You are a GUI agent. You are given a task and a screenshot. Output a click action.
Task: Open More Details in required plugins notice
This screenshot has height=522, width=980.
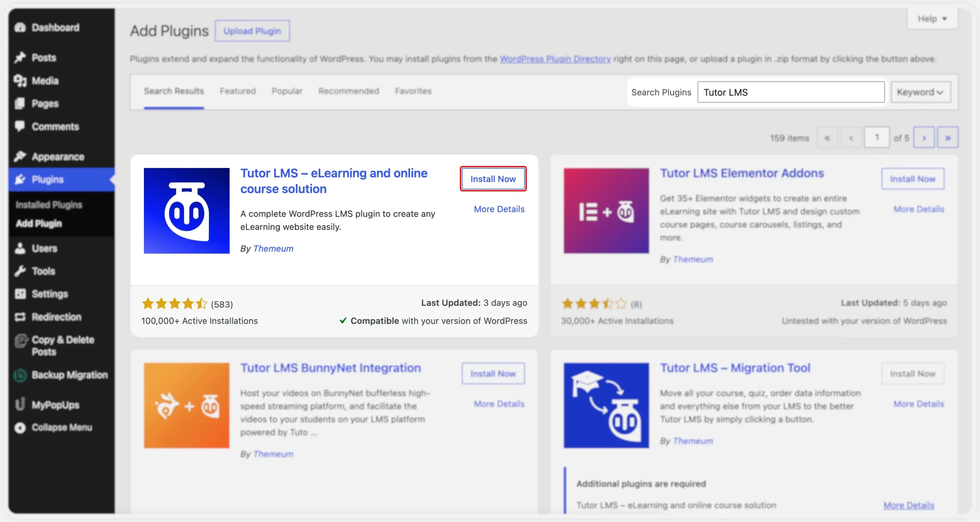909,505
